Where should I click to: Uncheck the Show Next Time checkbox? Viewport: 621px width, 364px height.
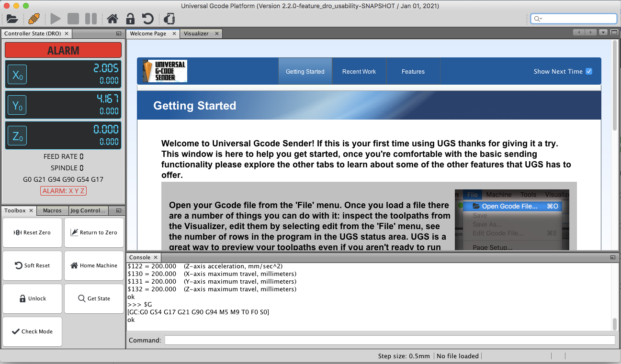pyautogui.click(x=589, y=71)
